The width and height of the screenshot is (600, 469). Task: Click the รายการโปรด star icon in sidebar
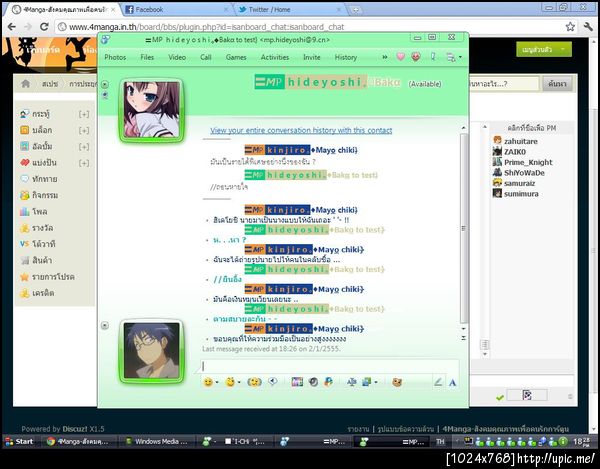point(24,277)
